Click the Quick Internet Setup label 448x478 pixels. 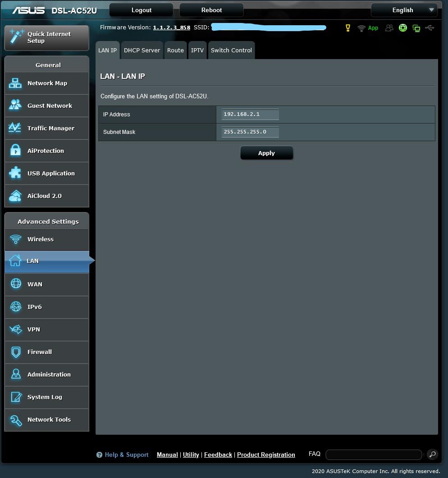(49, 37)
